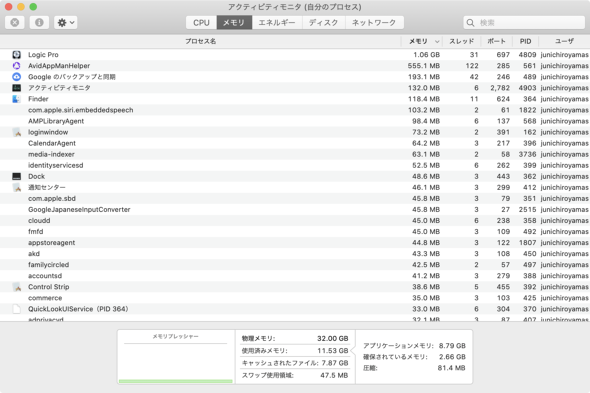Select the QuickLookUIService process row
Screen dimensions: 590x393
click(x=295, y=309)
